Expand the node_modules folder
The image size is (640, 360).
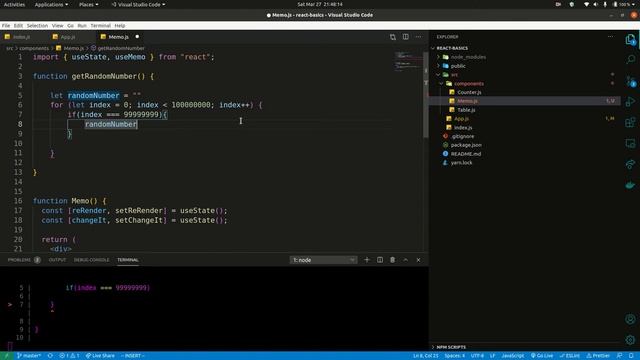468,57
